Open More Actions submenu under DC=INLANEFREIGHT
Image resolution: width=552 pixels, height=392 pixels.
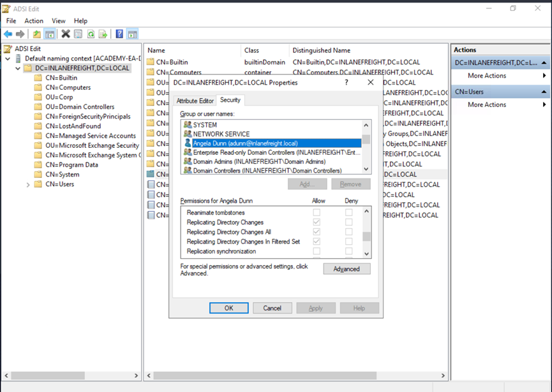pyautogui.click(x=500, y=76)
